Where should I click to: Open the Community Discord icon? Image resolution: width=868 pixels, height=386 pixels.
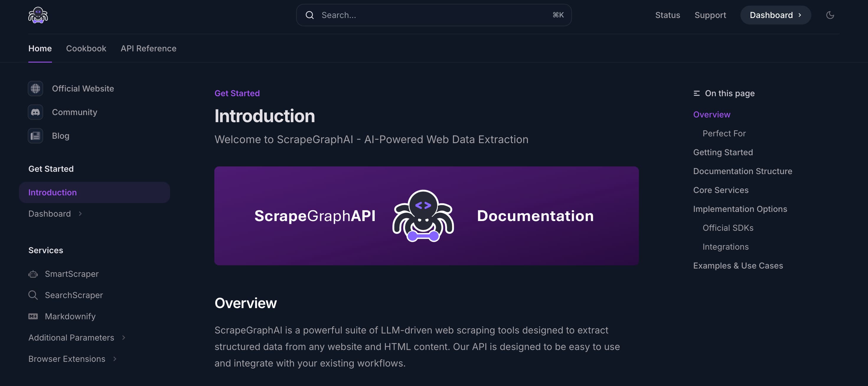pos(35,112)
